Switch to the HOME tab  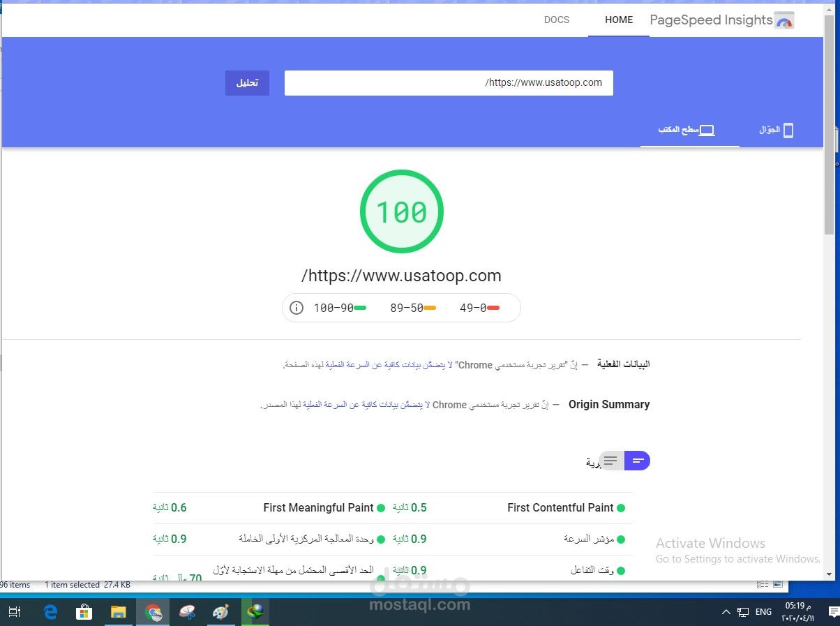click(x=618, y=20)
